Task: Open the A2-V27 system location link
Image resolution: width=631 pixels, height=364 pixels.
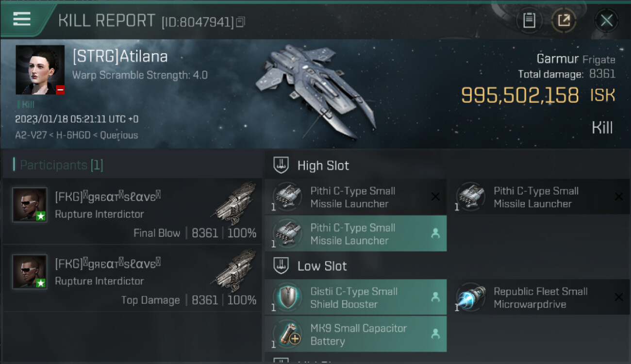Action: [x=31, y=135]
